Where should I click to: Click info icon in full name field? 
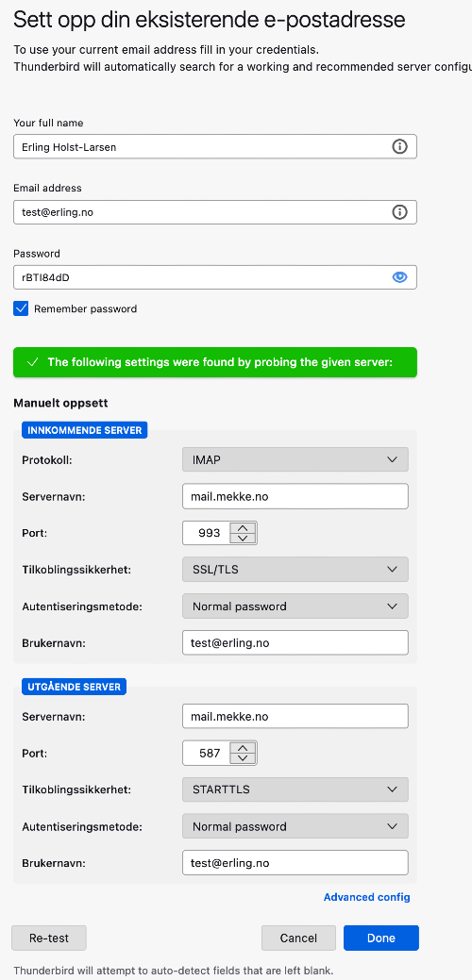pos(399,147)
